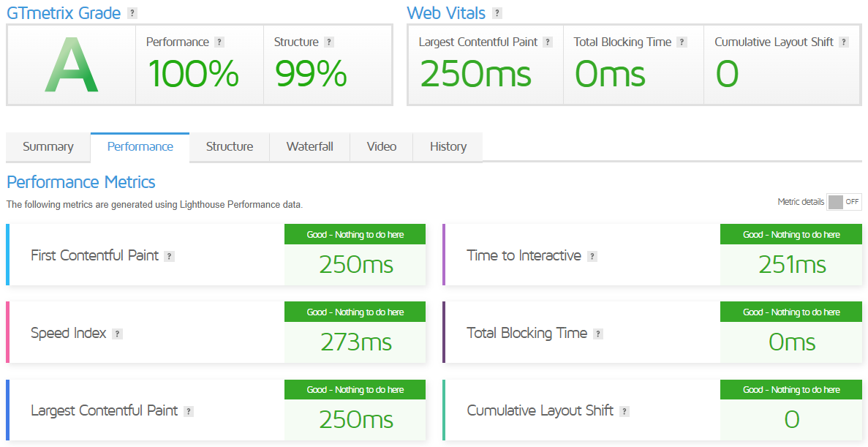
Task: Open the Structure tab
Action: [x=229, y=147]
